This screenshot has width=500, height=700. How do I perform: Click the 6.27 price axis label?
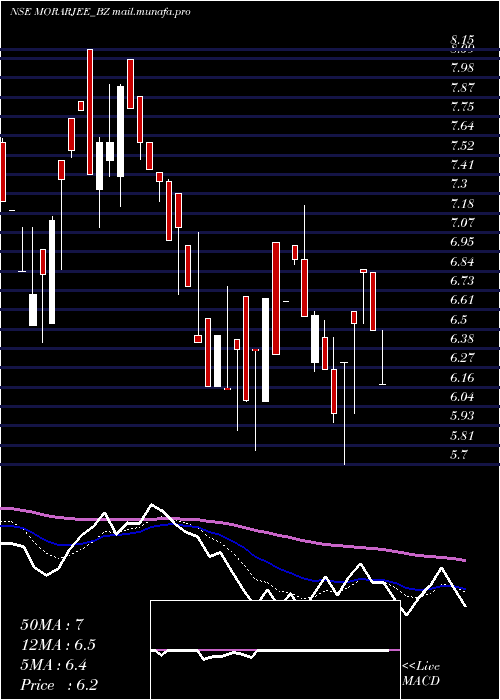[462, 358]
